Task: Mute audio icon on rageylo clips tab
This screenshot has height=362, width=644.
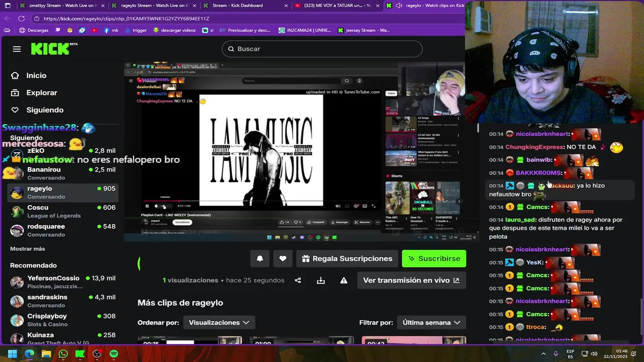Action: [x=398, y=6]
